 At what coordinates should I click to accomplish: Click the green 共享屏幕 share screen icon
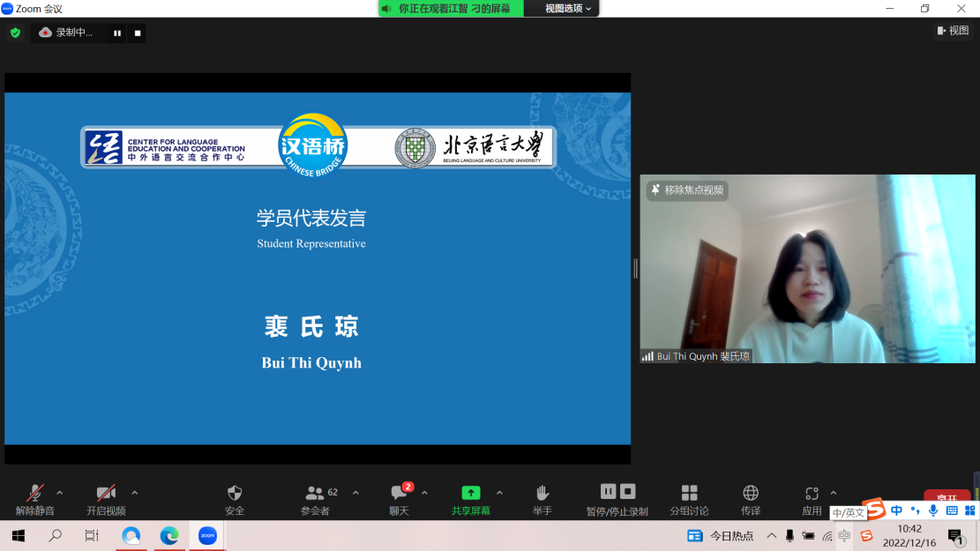point(471,495)
